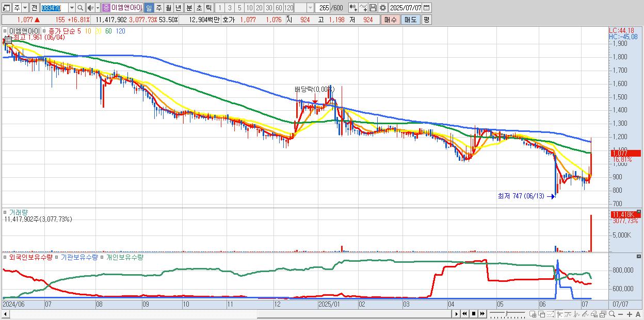
Task: Click the 기관보유수량 legend label
Action: coord(79,257)
